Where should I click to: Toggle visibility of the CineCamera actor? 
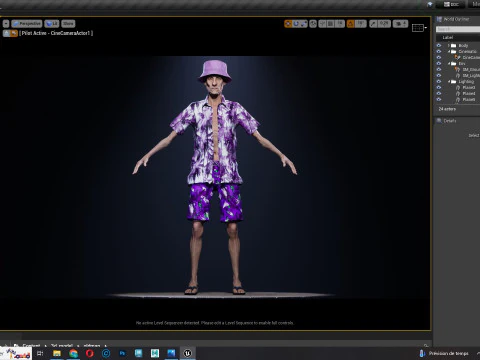click(439, 57)
